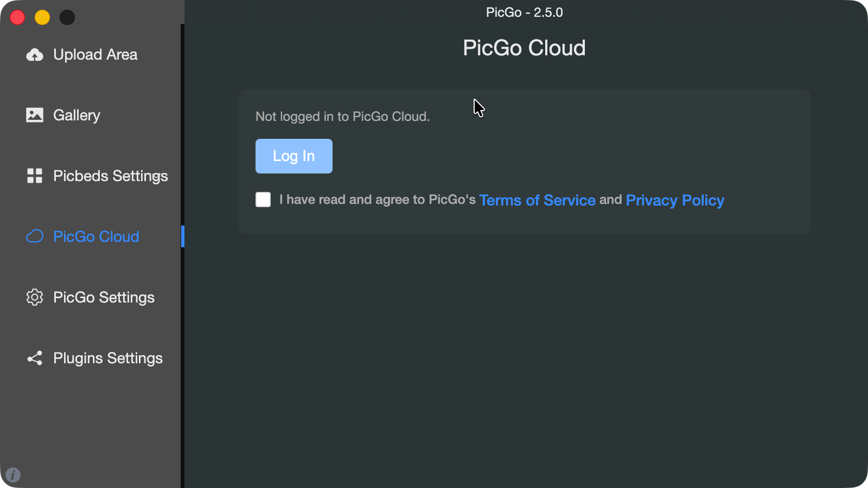The height and width of the screenshot is (488, 868).
Task: Click the PicGo - 2.5.0 title bar
Action: (x=524, y=12)
